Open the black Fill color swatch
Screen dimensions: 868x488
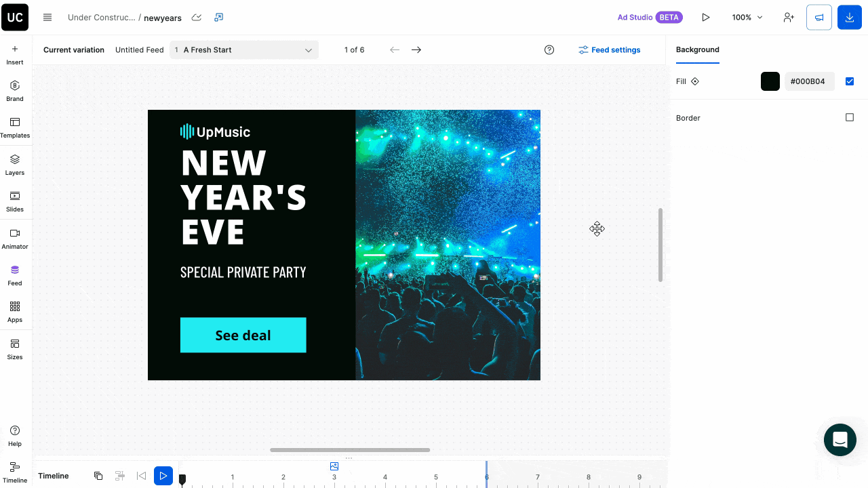click(x=770, y=81)
